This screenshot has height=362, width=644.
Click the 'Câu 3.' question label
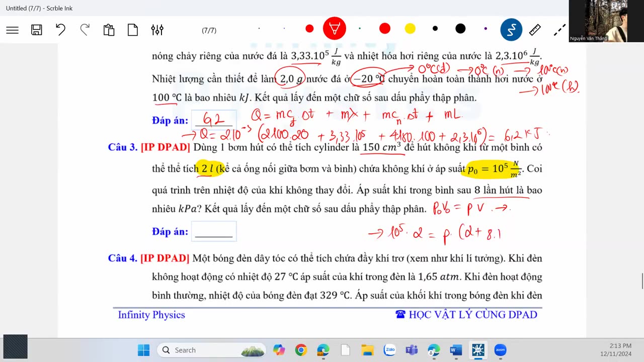tap(123, 147)
